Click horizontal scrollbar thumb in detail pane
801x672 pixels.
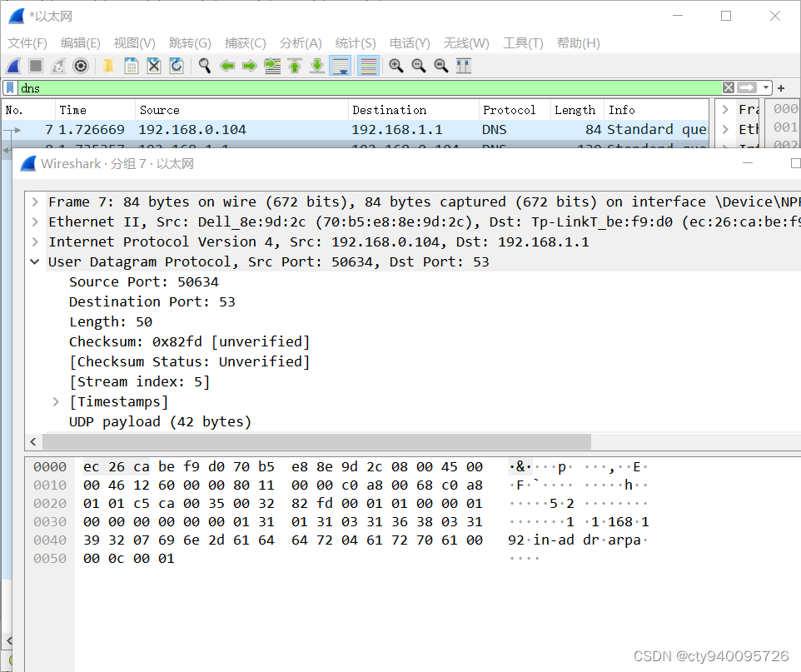(x=316, y=441)
